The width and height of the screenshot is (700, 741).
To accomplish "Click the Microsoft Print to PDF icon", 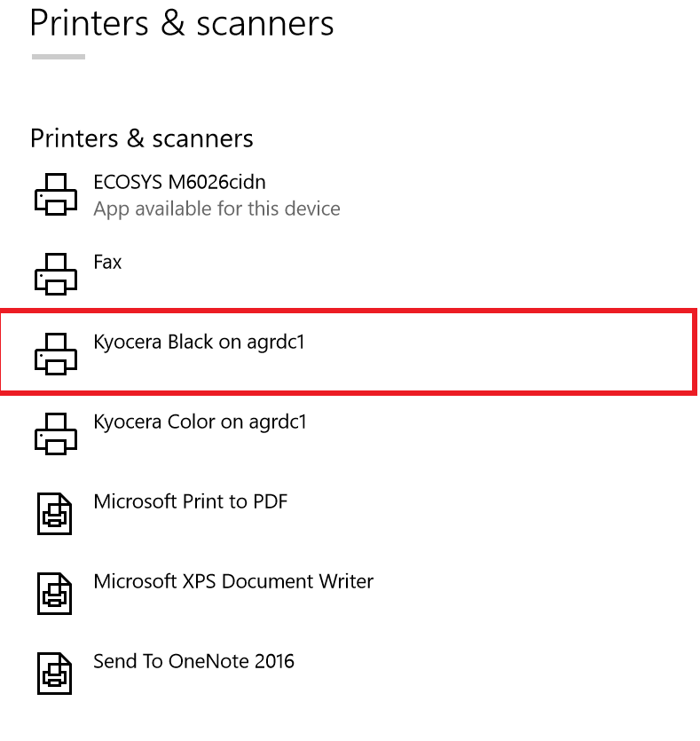I will click(x=55, y=514).
